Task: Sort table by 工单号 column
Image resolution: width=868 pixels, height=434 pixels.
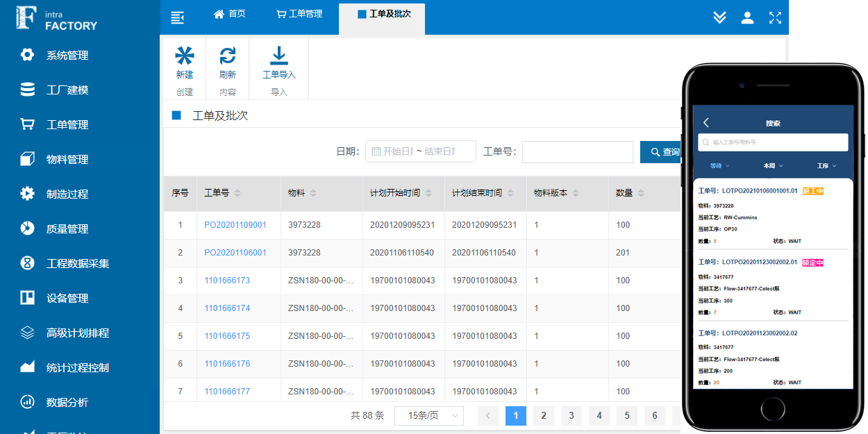Action: coord(237,193)
